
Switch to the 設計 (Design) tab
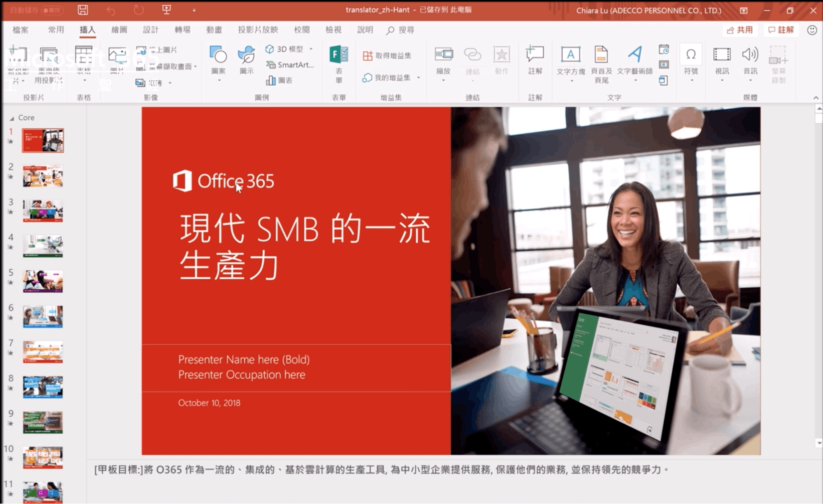[151, 30]
